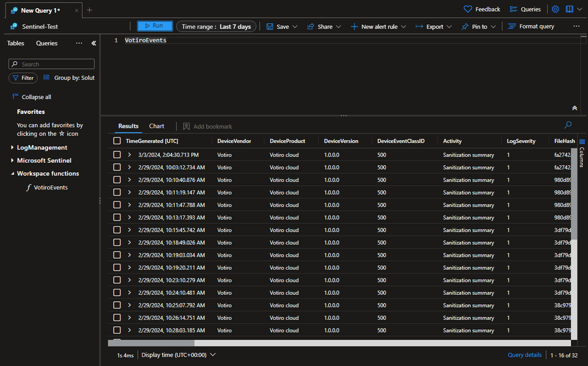Click the Pin to pushpin icon
Viewport: 588px width, 366px height.
(465, 27)
